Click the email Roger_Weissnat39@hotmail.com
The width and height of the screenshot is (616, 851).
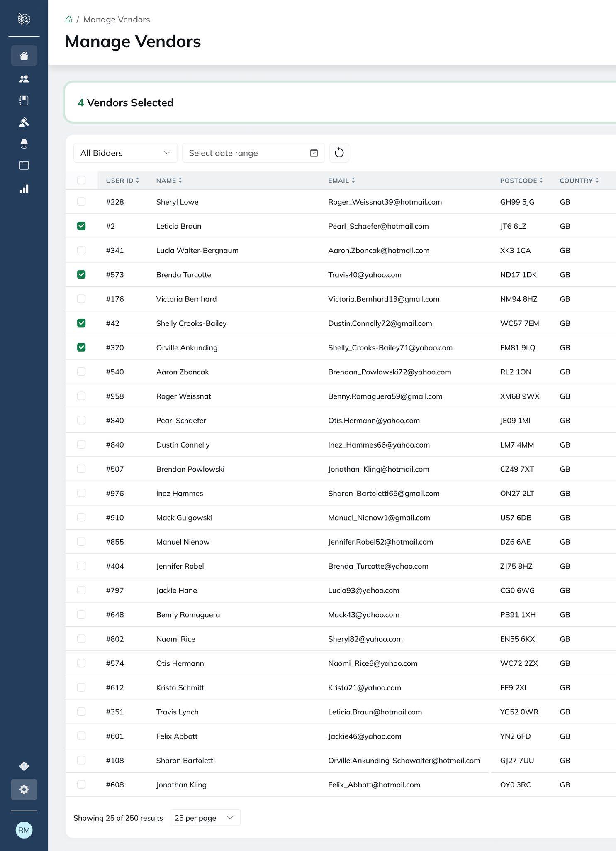385,202
